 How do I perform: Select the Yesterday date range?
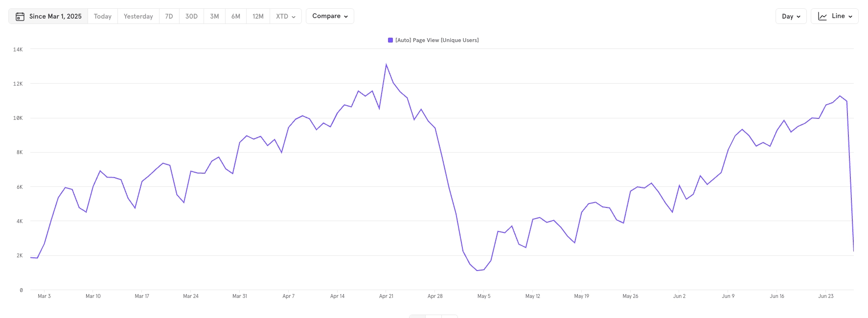pos(138,16)
